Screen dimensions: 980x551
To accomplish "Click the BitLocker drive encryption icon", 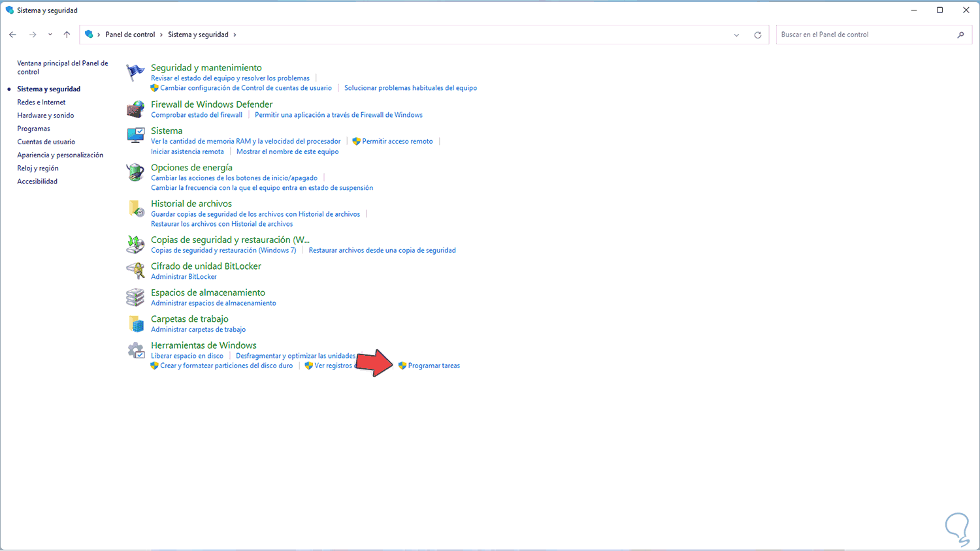I will [x=135, y=270].
